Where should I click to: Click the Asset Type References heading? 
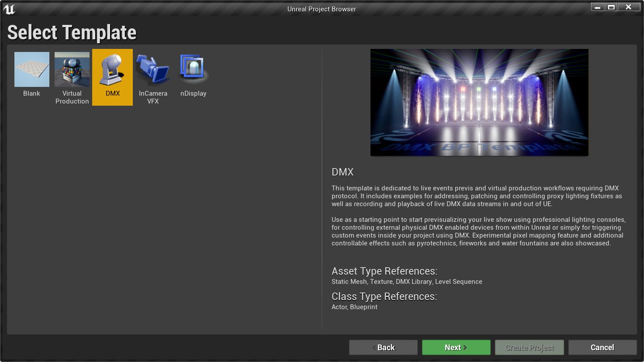point(384,271)
